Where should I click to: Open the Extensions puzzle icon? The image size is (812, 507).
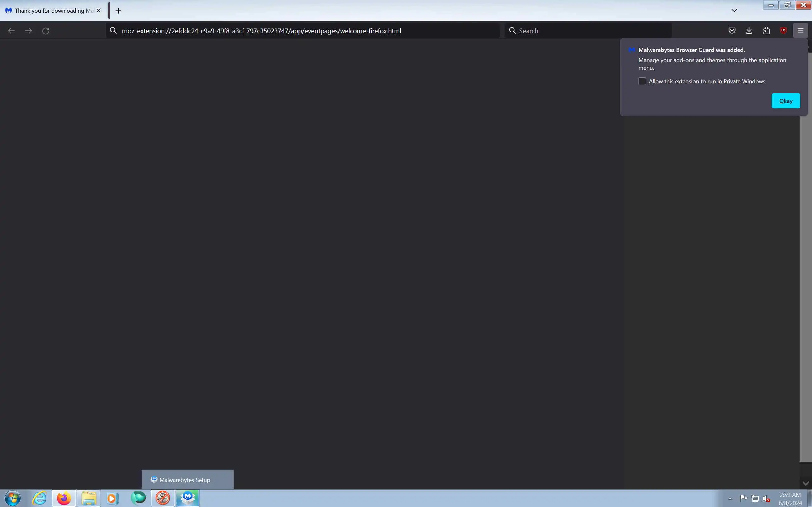[766, 30]
